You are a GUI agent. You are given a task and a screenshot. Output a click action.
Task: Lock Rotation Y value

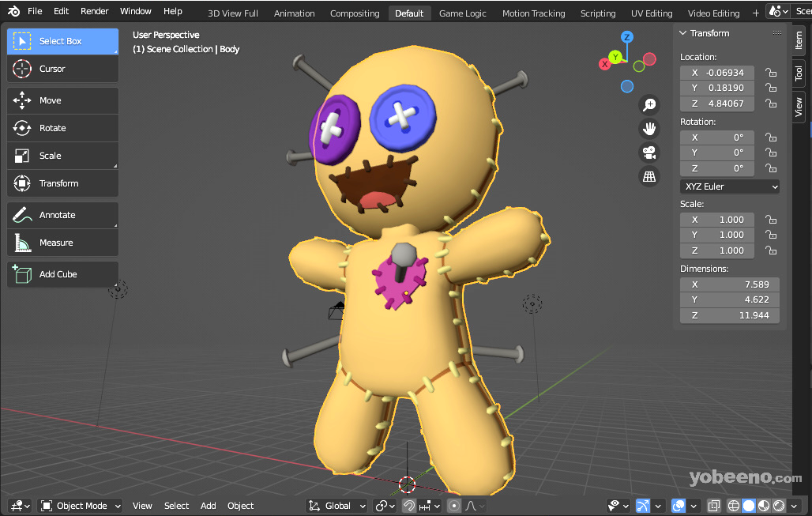pos(771,153)
